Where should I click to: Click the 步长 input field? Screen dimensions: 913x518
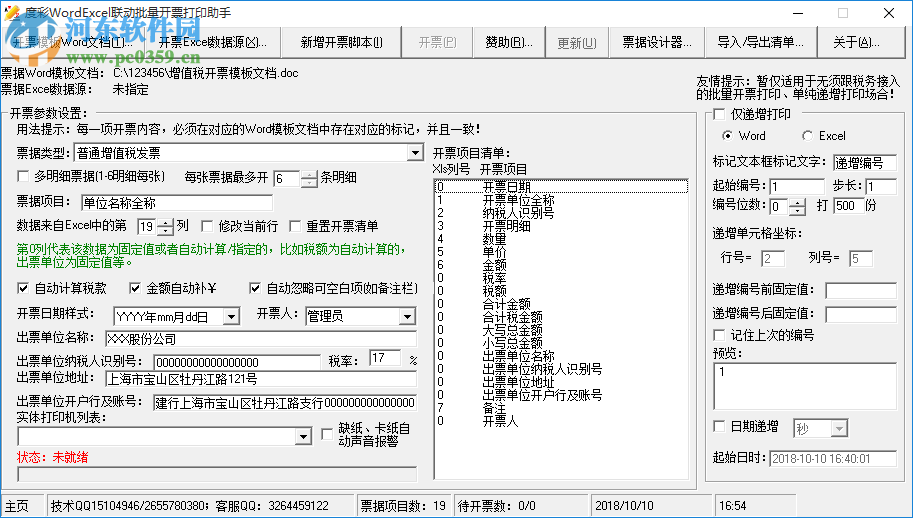(x=880, y=186)
